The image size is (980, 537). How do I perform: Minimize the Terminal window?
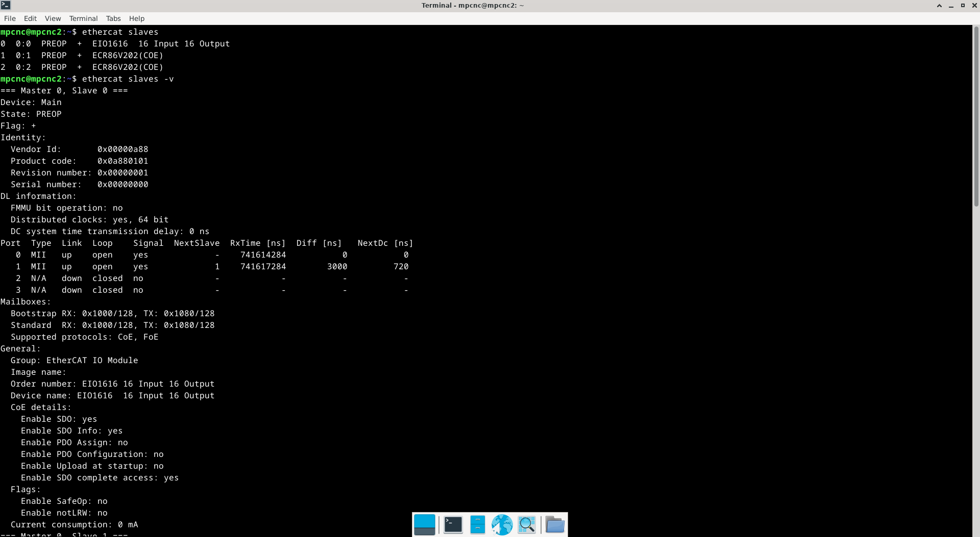pos(951,6)
